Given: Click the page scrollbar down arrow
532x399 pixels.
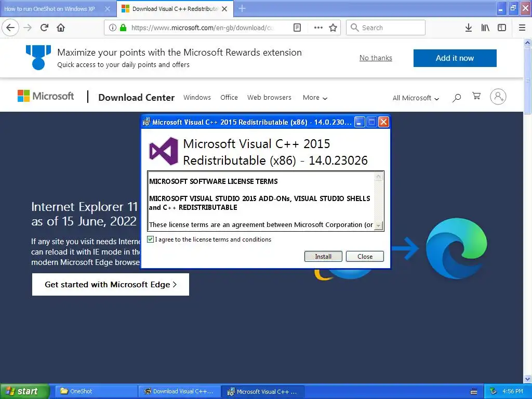Looking at the screenshot, I should pos(528,379).
